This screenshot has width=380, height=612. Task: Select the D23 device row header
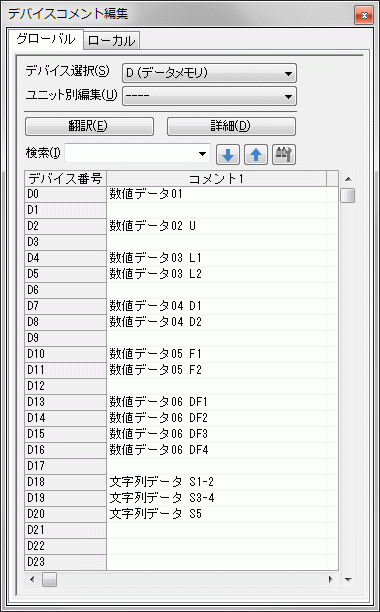click(66, 562)
